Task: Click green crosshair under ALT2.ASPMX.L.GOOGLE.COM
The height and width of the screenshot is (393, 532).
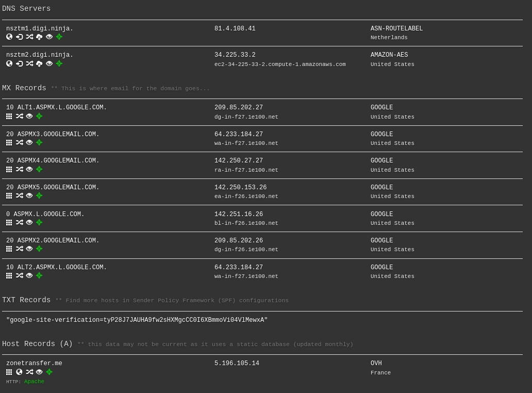Action: pyautogui.click(x=39, y=276)
